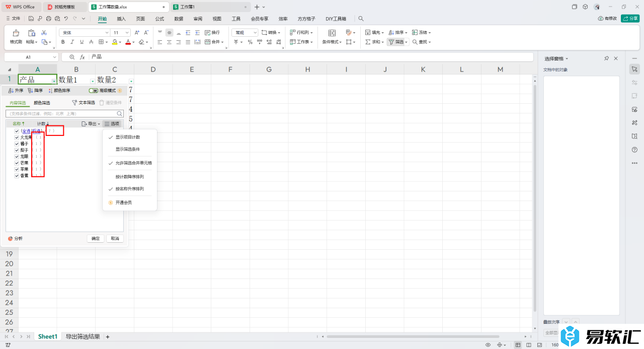Uncheck the 苹果 checkbox
The image size is (644, 349).
coord(17,169)
